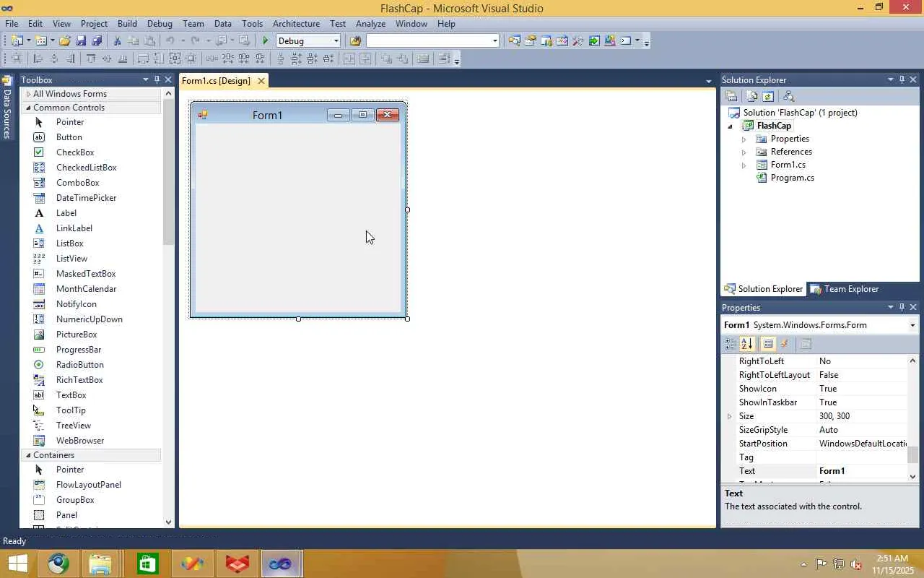Expand the Form1.cs node in Solution Explorer
This screenshot has height=578, width=924.
tap(744, 165)
